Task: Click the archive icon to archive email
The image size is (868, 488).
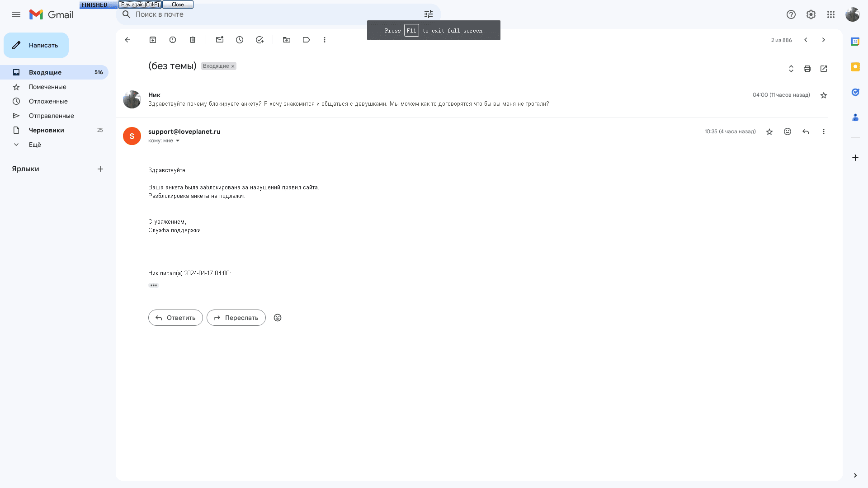Action: (153, 40)
